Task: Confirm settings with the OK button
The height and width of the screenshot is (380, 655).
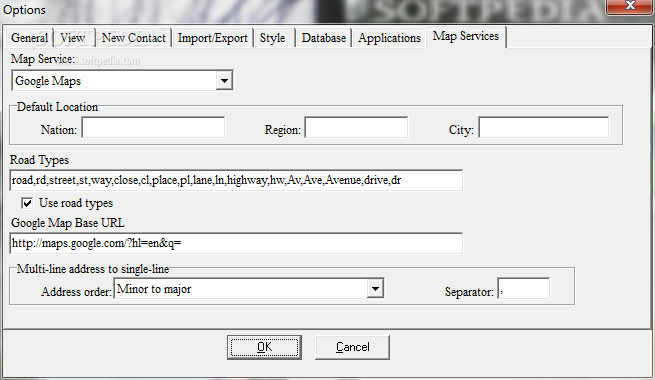Action: coord(264,347)
